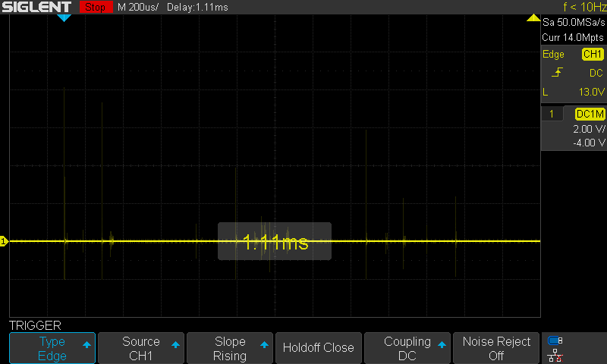This screenshot has width=607, height=364.
Task: Click the Sa 50.0MSa/s sample rate
Action: click(574, 23)
